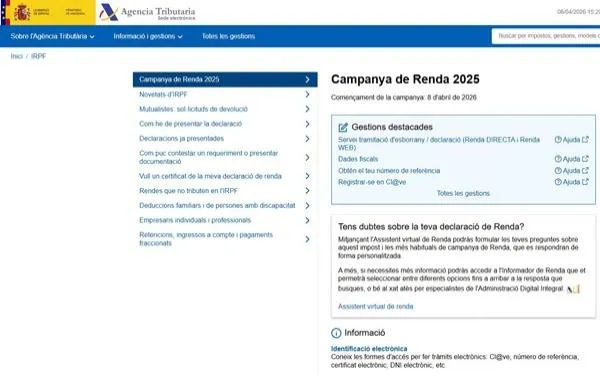Open Ajuda for Servei tramitació d'esborrany
Viewport: 600px width, 375px height.
(x=571, y=140)
